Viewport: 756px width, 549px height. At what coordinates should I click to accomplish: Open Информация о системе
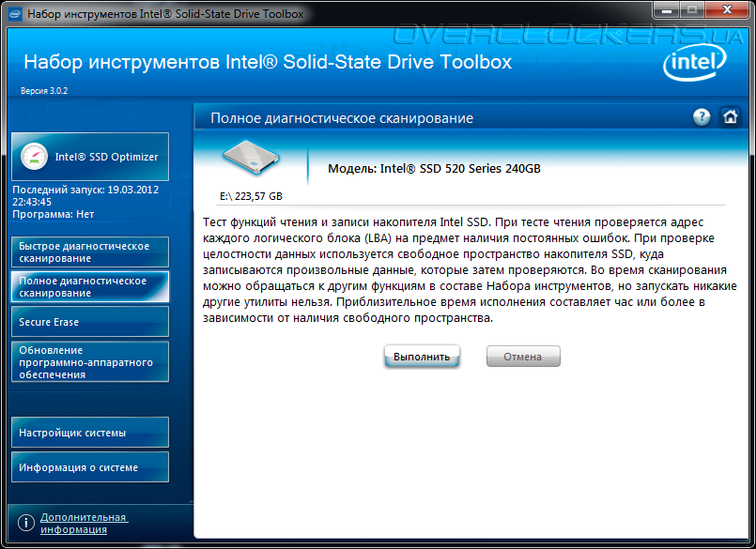(90, 467)
